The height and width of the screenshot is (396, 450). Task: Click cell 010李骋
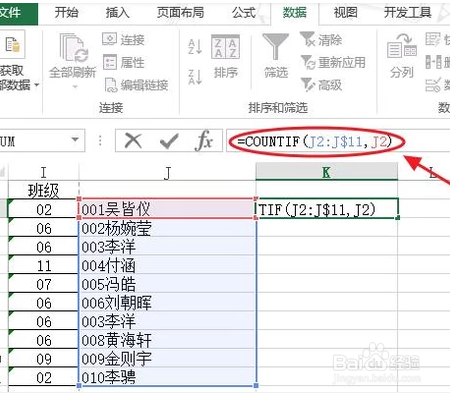(x=167, y=377)
